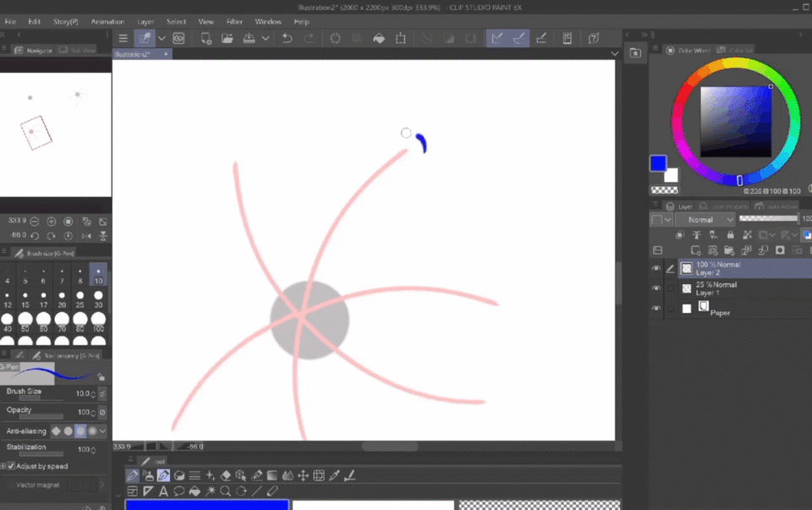This screenshot has height=510, width=812.
Task: Select brush size preset 20
Action: 62,299
